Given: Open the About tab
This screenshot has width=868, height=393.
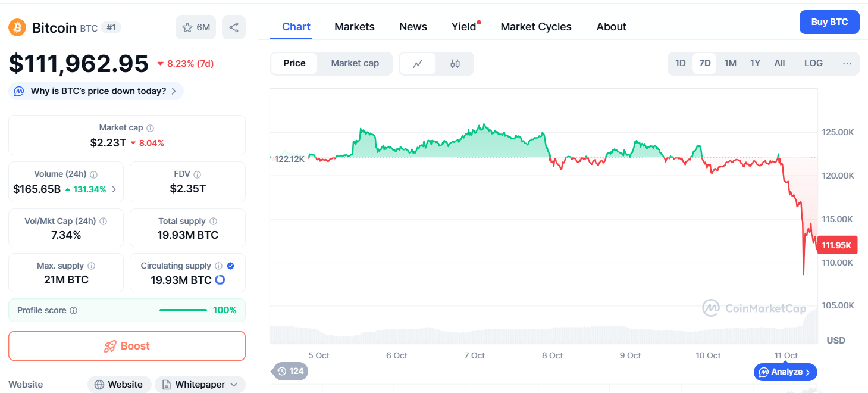Looking at the screenshot, I should point(612,27).
